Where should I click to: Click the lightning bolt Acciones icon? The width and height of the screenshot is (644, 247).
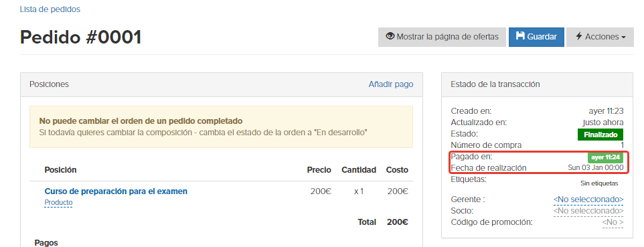pos(578,37)
